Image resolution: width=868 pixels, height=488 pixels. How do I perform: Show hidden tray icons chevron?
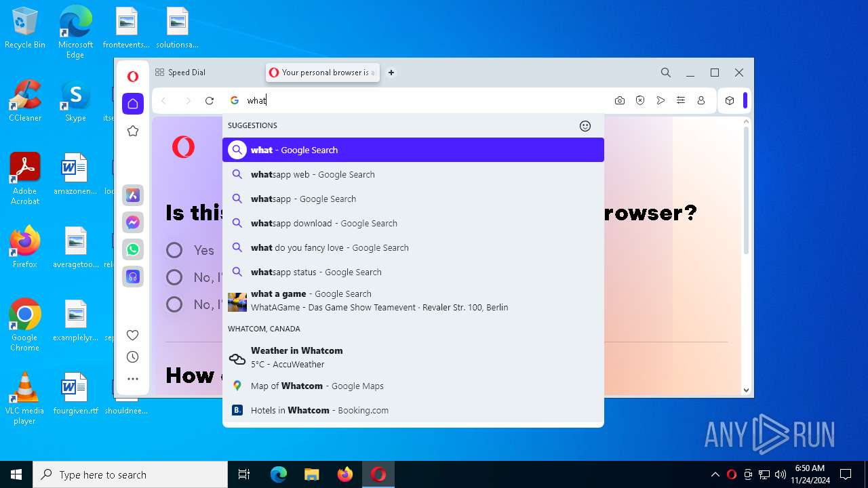(715, 474)
